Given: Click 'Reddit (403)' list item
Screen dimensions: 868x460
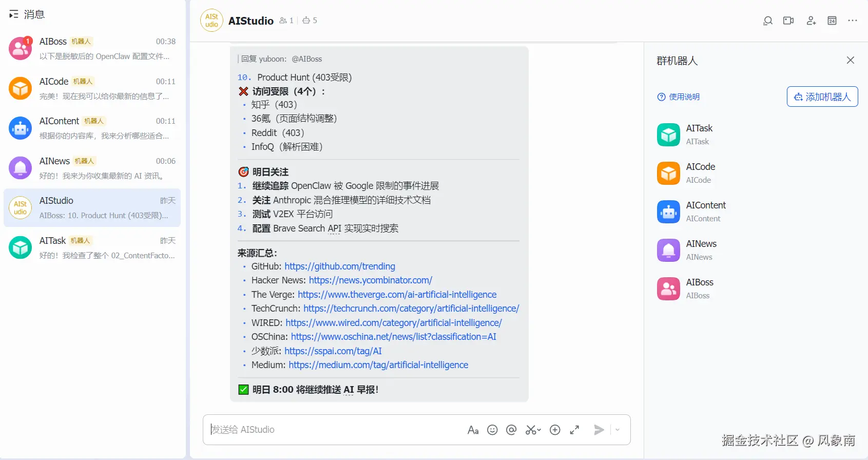Looking at the screenshot, I should (x=278, y=133).
